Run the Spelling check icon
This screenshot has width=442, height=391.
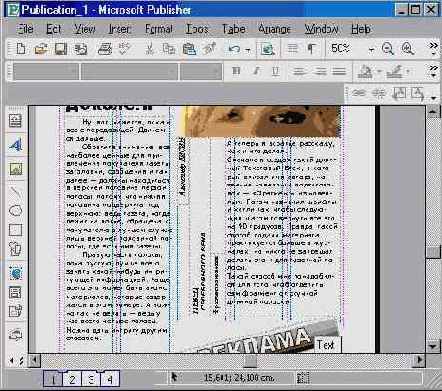click(x=124, y=49)
